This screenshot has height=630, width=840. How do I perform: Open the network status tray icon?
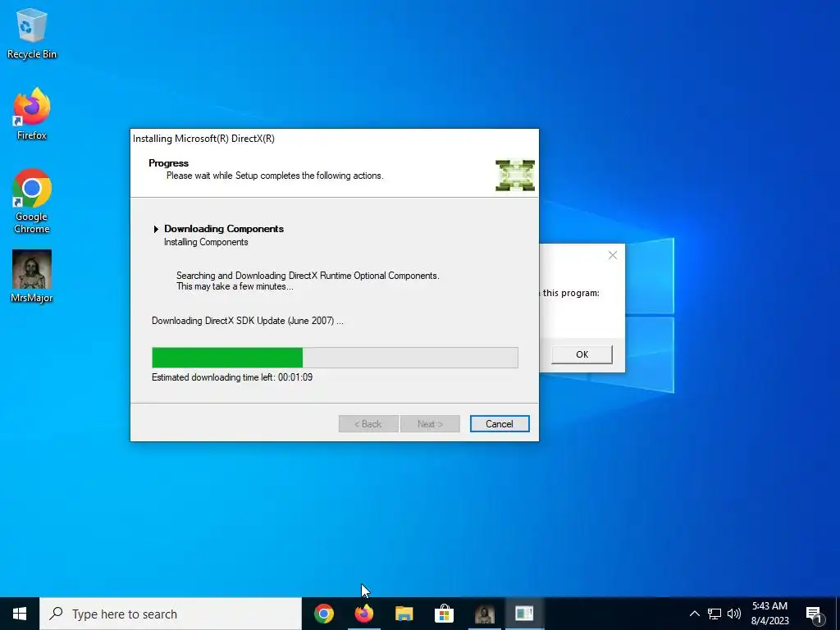[714, 614]
